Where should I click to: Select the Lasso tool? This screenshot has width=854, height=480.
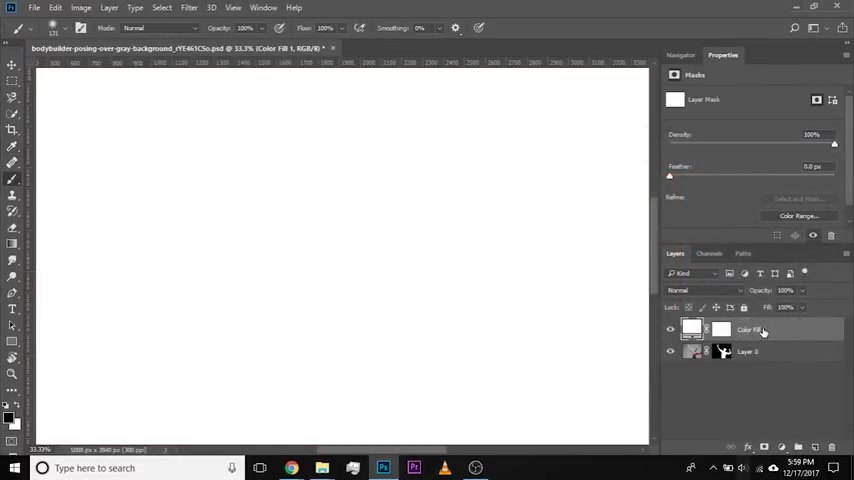pos(11,98)
